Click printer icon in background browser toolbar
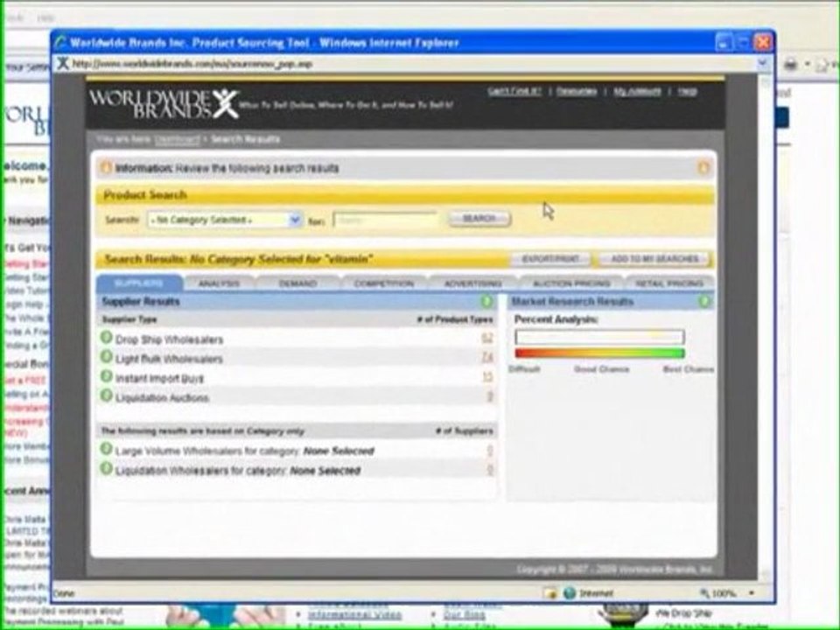Viewport: 840px width, 630px height. [790, 65]
